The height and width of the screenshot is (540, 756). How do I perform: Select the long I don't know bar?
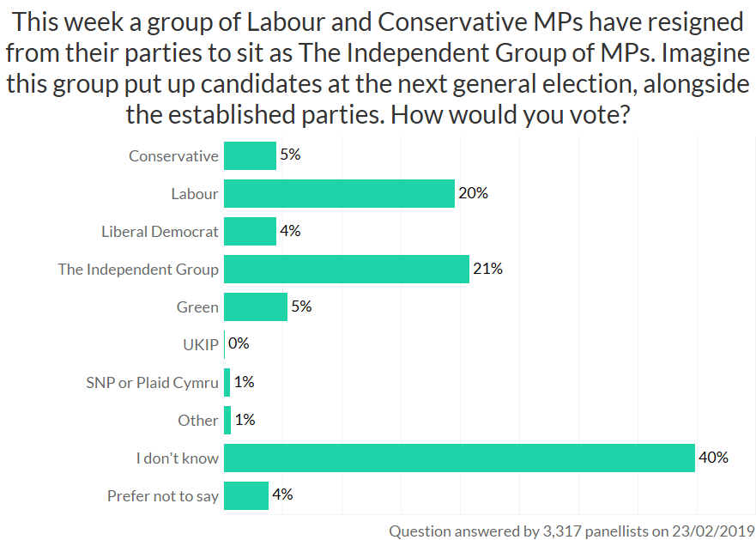[x=459, y=458]
